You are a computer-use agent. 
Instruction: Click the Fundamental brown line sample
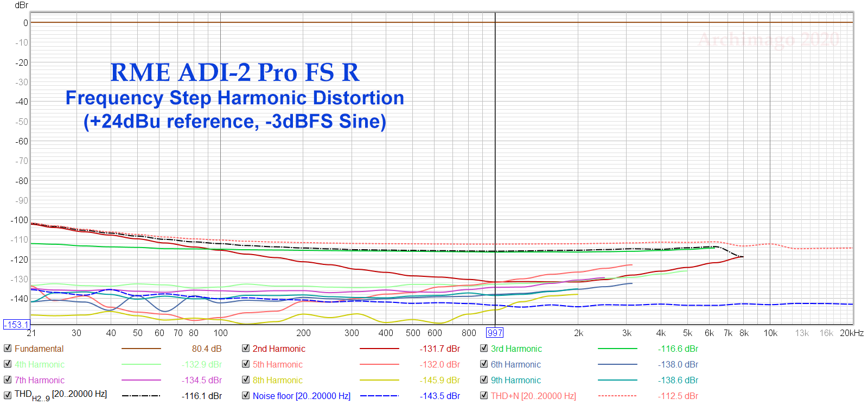[x=141, y=349]
